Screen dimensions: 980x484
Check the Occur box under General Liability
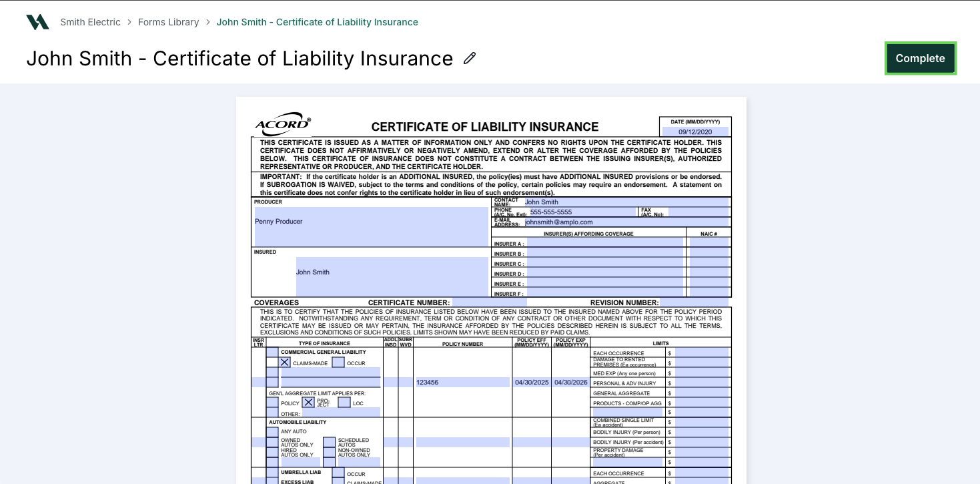point(338,362)
